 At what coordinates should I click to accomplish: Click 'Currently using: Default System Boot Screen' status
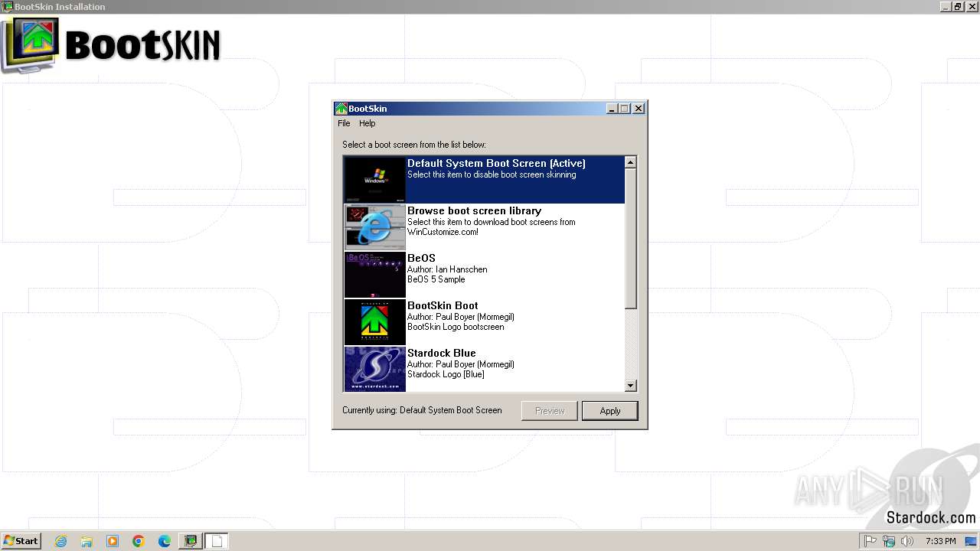(x=422, y=410)
